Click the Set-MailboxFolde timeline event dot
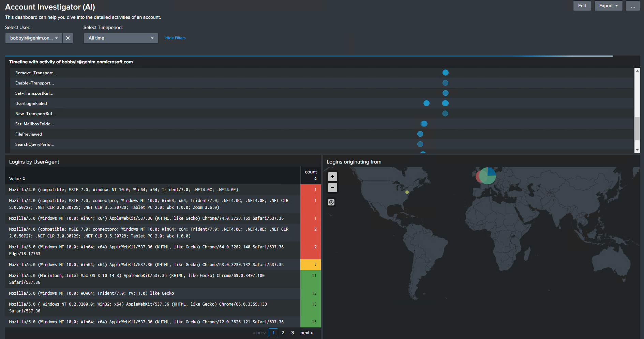This screenshot has width=644, height=339. [424, 124]
